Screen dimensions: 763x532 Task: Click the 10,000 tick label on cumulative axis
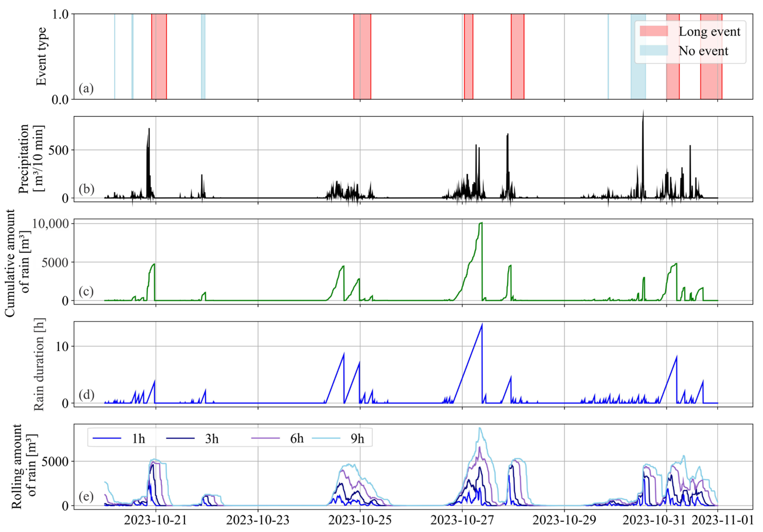tap(51, 224)
